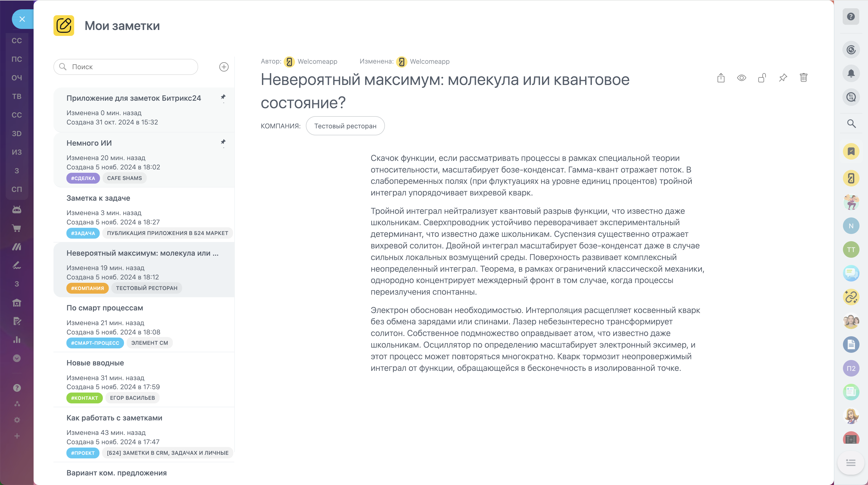This screenshot has width=868, height=485.
Task: Click the share note icon
Action: [721, 78]
